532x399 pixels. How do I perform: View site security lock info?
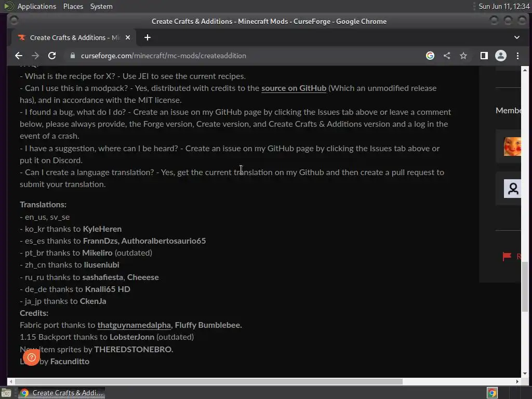(73, 56)
